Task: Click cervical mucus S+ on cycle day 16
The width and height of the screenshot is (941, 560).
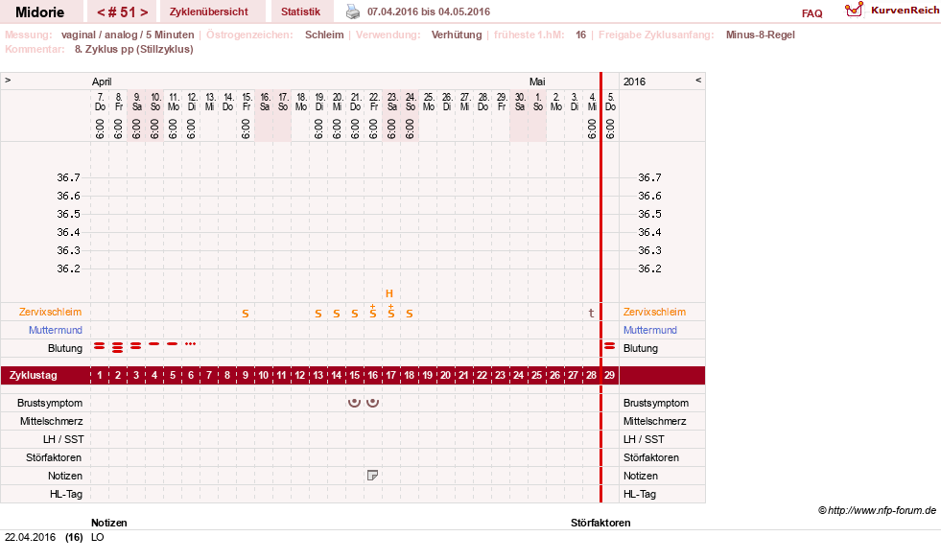Action: pyautogui.click(x=373, y=312)
